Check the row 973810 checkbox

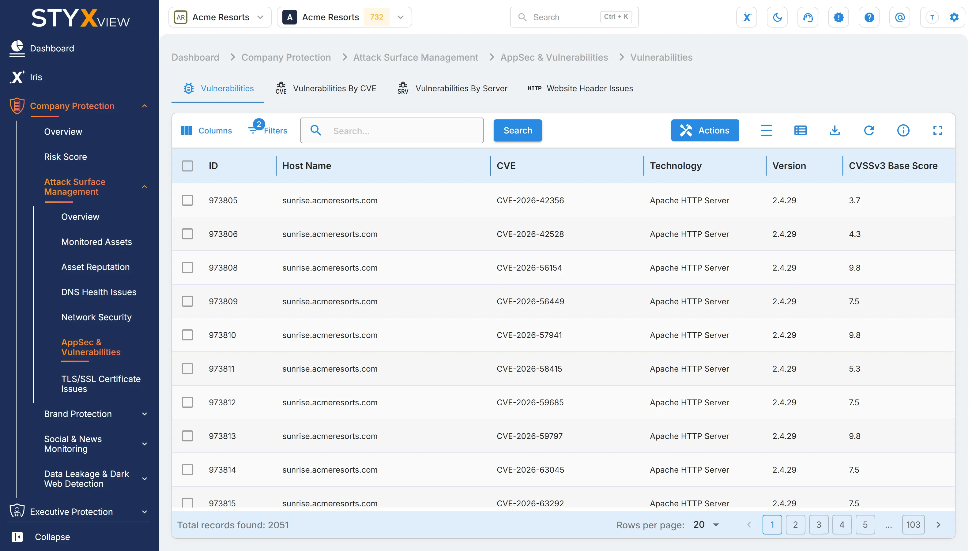187,335
